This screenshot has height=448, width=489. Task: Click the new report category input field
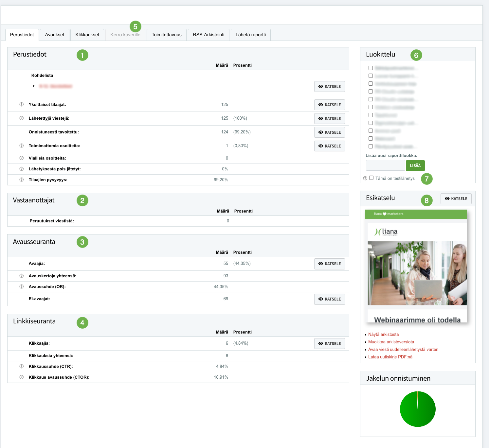[385, 165]
